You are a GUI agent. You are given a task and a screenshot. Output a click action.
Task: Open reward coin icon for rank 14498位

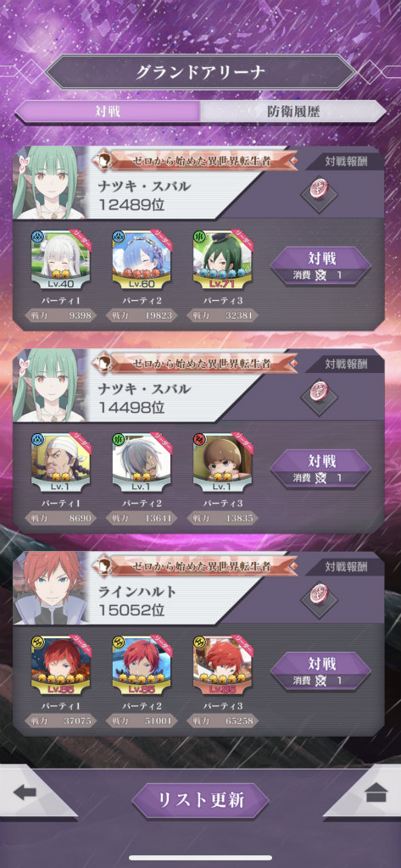coord(320,390)
